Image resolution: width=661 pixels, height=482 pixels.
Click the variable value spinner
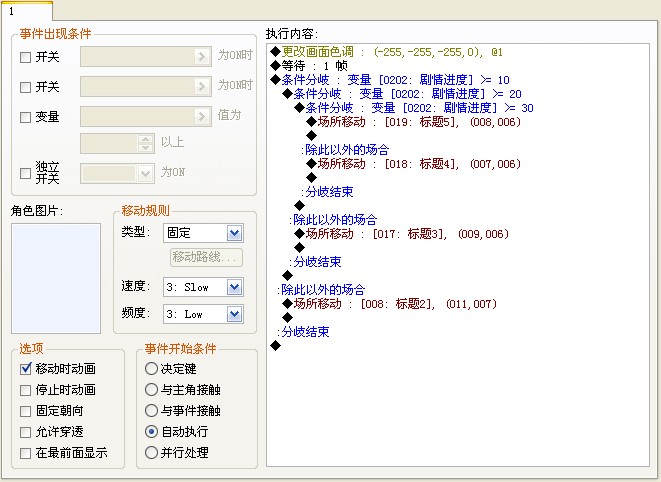click(145, 143)
